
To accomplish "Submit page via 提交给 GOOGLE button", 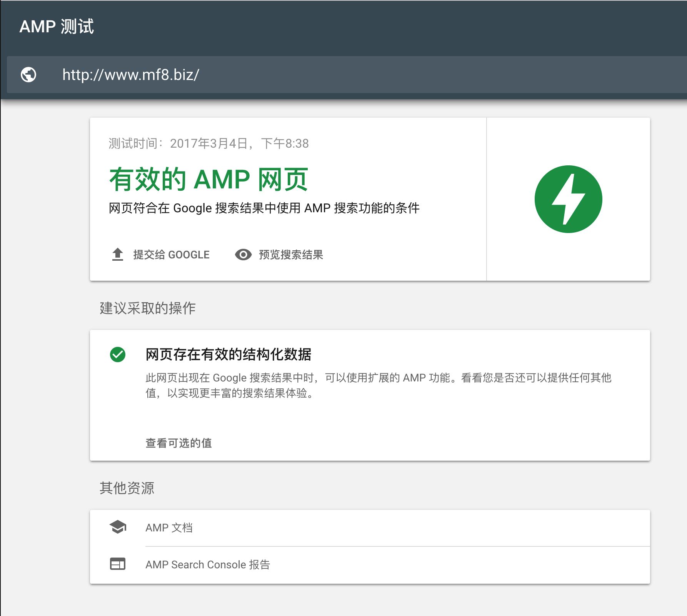I will 160,255.
